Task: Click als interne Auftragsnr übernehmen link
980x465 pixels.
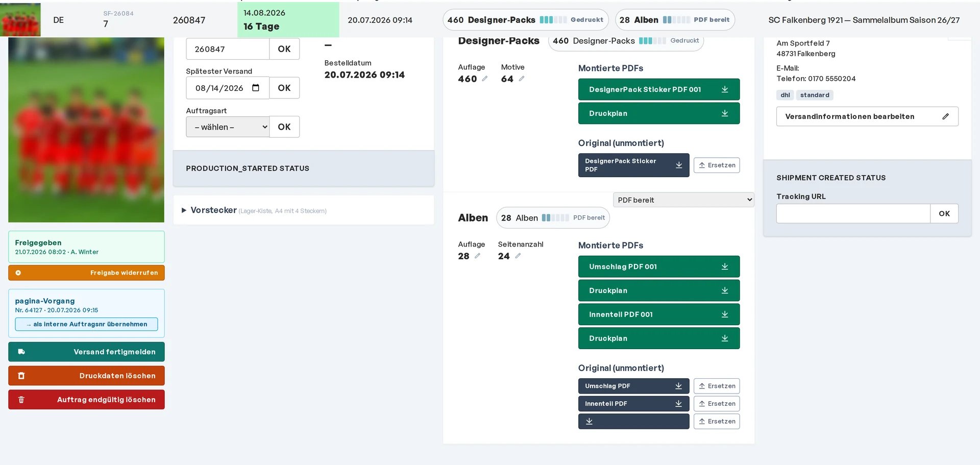Action: click(86, 324)
